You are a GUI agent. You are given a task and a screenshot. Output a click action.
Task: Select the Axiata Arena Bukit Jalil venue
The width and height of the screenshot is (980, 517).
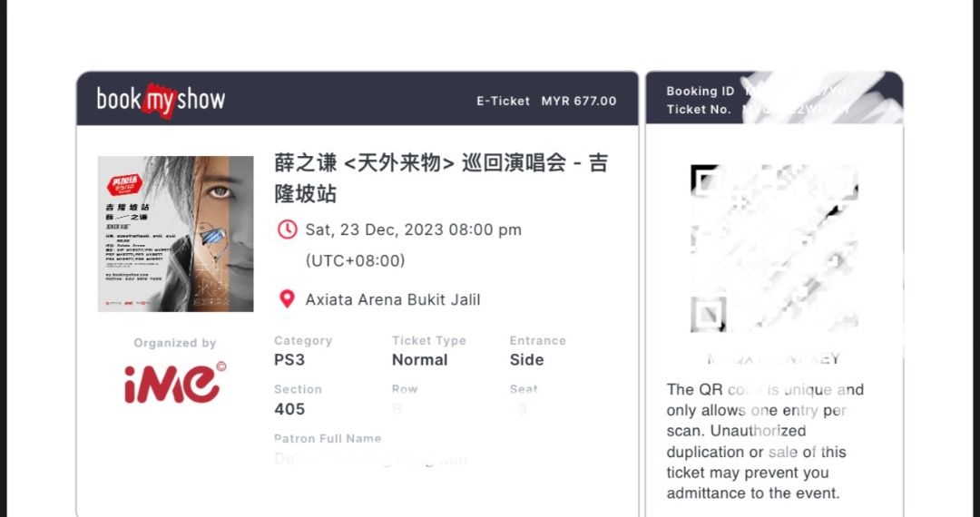(393, 299)
